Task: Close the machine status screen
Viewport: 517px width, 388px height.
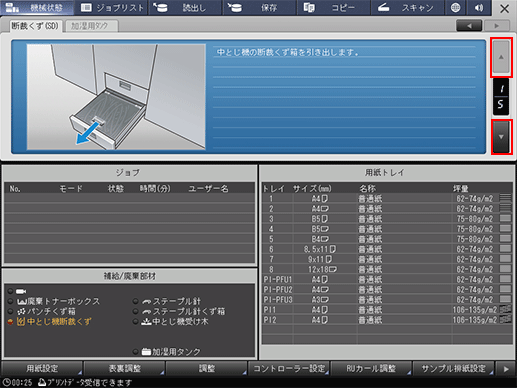Action: [x=505, y=8]
